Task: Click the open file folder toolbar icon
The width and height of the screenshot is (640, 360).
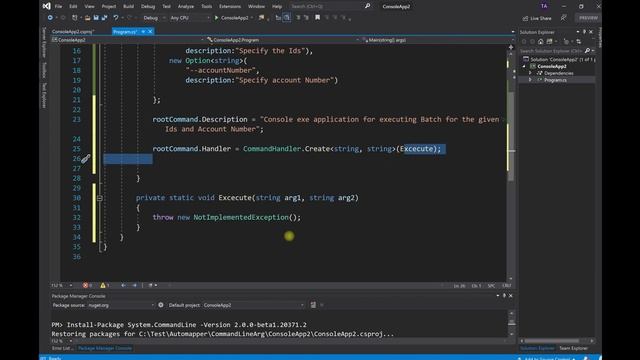Action: [87, 18]
